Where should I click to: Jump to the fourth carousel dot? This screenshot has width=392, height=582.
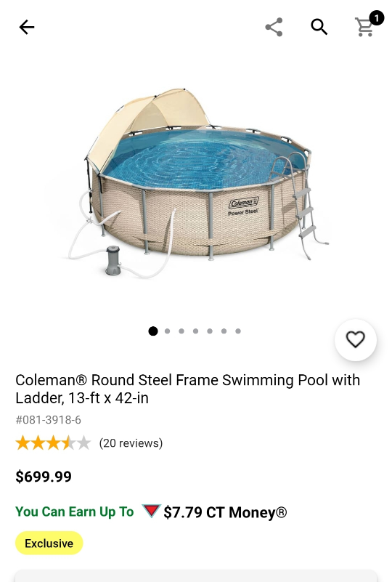(195, 331)
